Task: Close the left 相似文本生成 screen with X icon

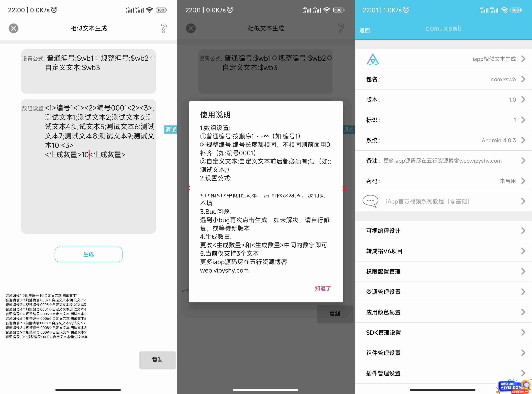Action: tap(14, 28)
